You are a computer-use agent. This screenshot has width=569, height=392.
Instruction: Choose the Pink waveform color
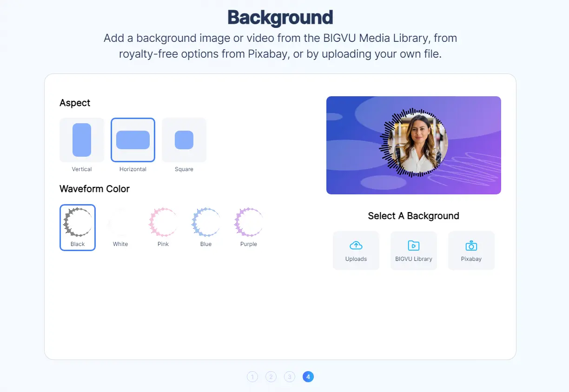163,227
